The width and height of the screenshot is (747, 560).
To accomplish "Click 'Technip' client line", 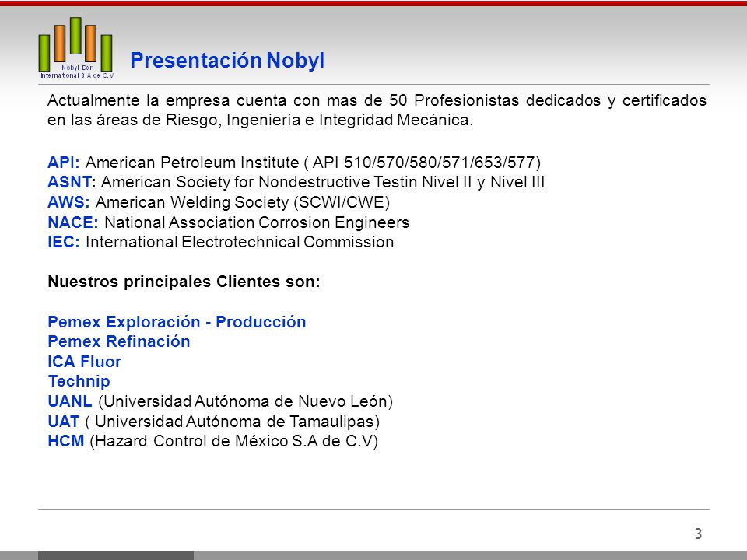I will pos(79,381).
